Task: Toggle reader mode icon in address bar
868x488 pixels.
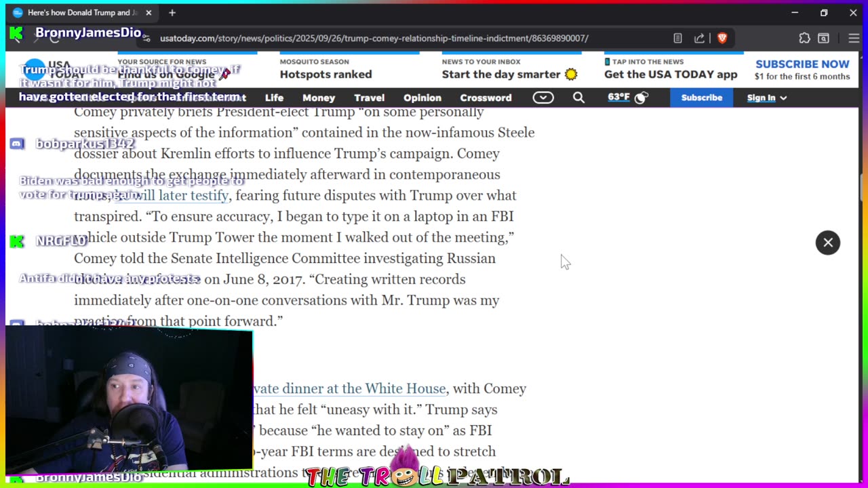Action: click(677, 38)
